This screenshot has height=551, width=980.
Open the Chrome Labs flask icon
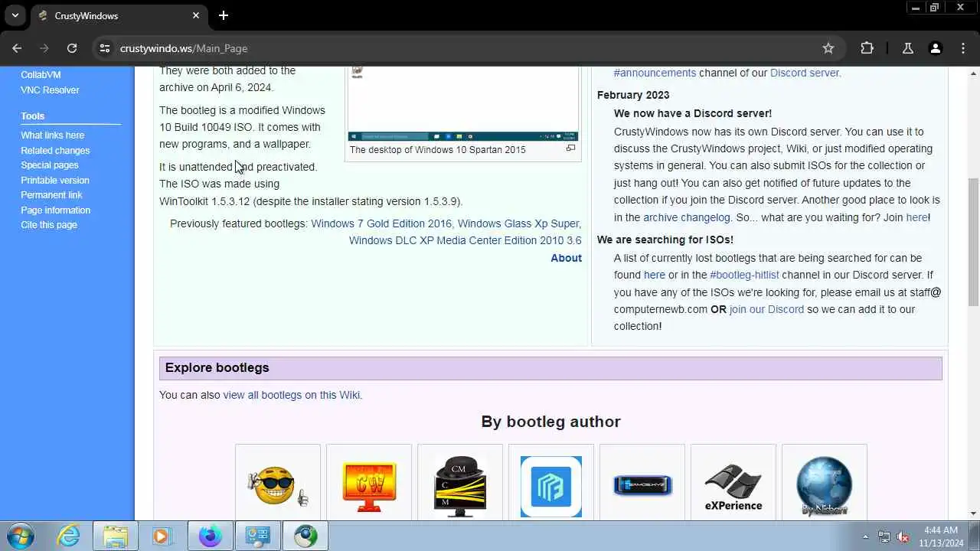907,48
